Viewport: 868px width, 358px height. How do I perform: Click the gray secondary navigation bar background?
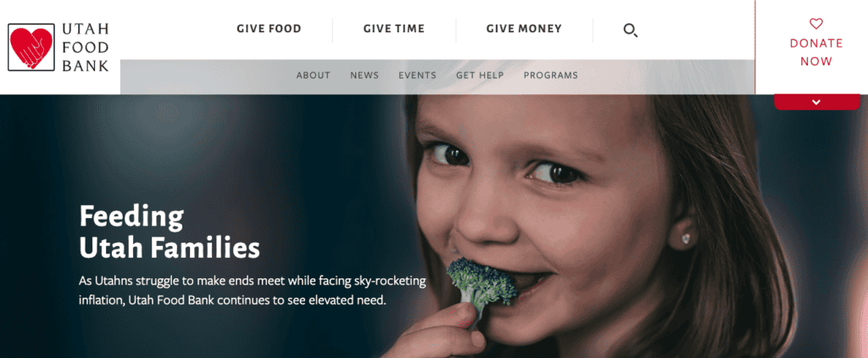(x=665, y=76)
